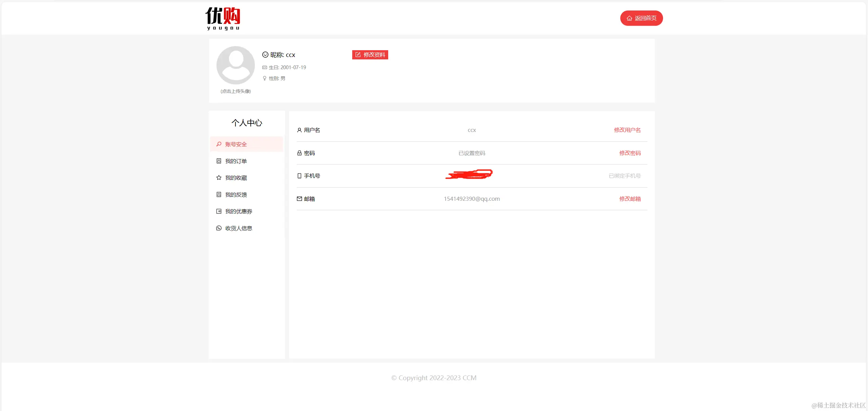Click the 修改资料 edit button

(x=370, y=55)
